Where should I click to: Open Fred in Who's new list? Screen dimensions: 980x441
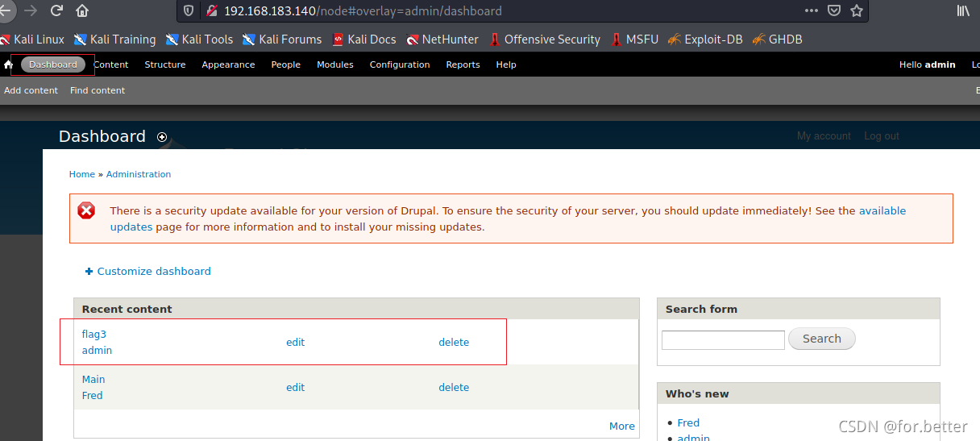click(688, 422)
